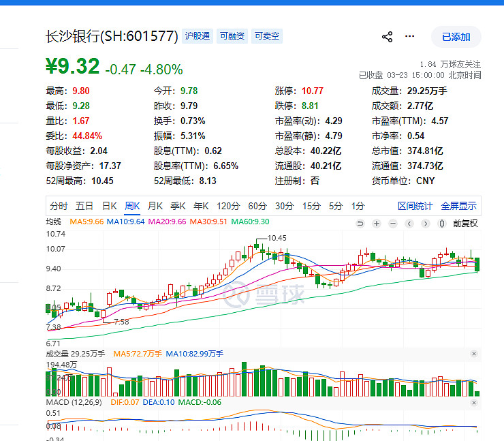
Task: Toggle the 已添加 watchlist button
Action: click(456, 37)
